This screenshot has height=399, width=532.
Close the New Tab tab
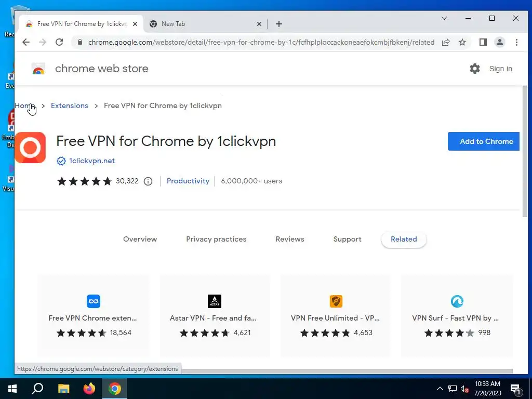point(259,24)
